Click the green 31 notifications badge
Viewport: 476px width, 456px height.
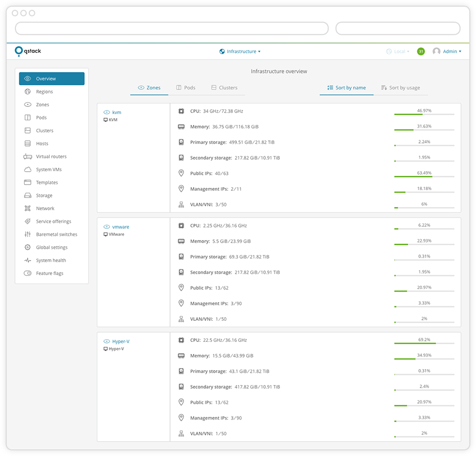(421, 51)
